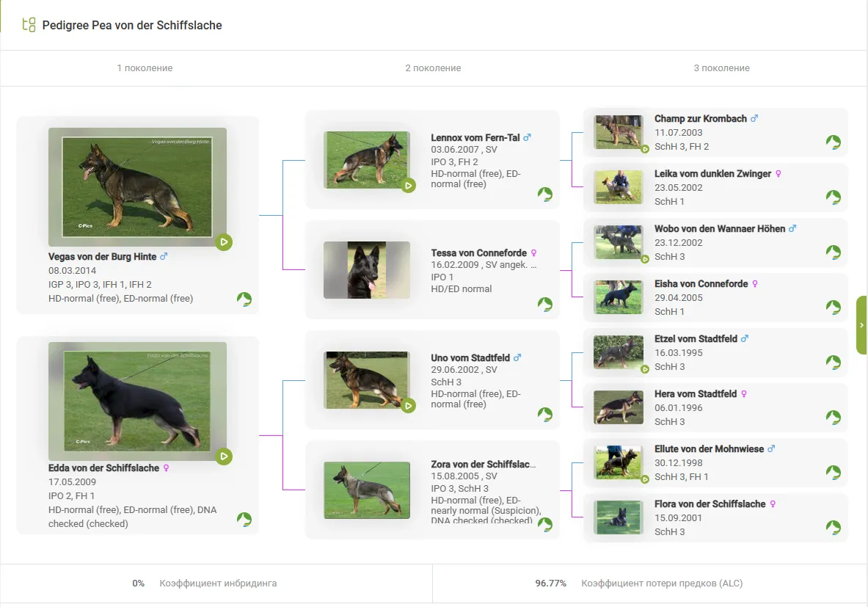Click Leika vom dunklen Zwinger thumbnail photo
868x607 pixels.
click(618, 187)
